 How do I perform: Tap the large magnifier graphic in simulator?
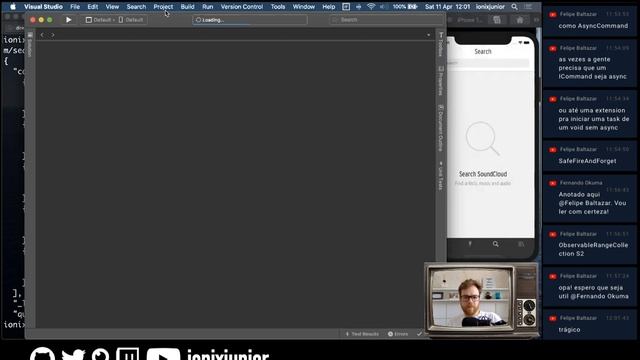point(483,138)
